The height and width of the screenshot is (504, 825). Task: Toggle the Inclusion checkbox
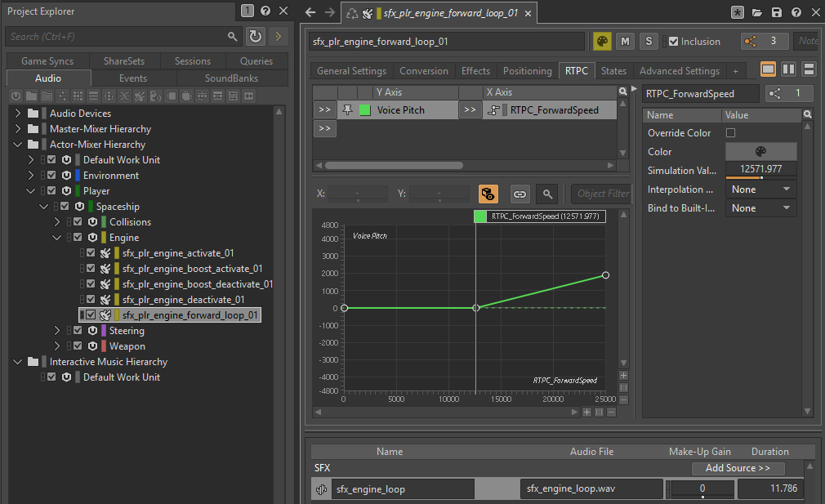(x=673, y=42)
